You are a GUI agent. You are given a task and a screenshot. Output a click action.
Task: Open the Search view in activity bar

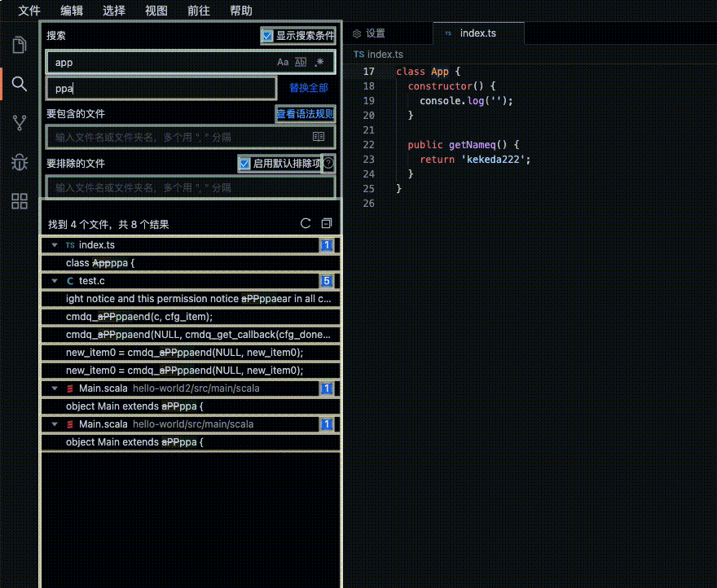point(20,84)
